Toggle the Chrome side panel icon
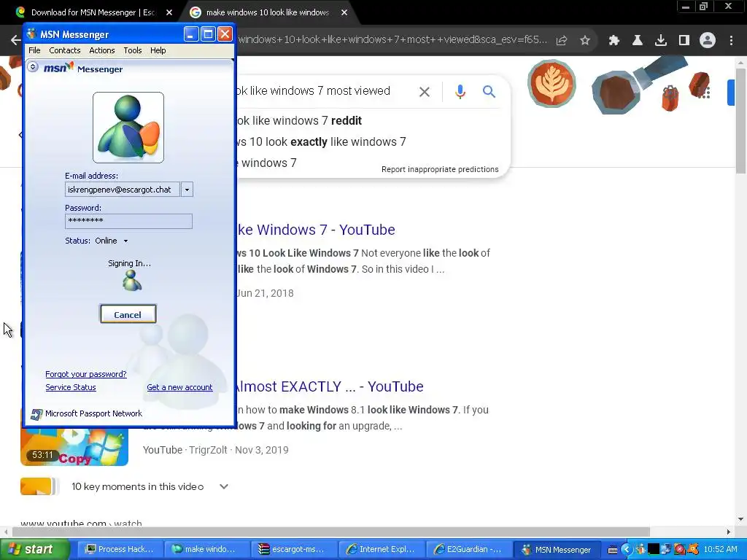 (x=684, y=41)
